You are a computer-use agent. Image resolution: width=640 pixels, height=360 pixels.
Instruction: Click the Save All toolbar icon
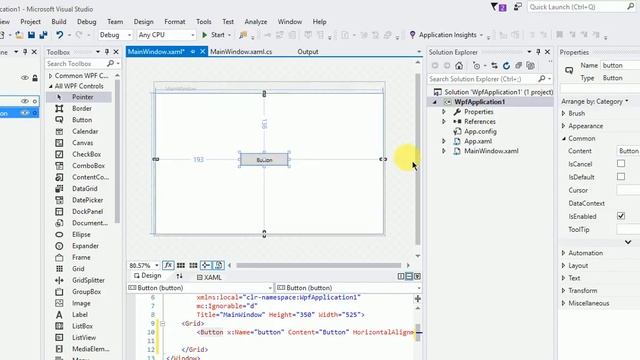pyautogui.click(x=43, y=35)
